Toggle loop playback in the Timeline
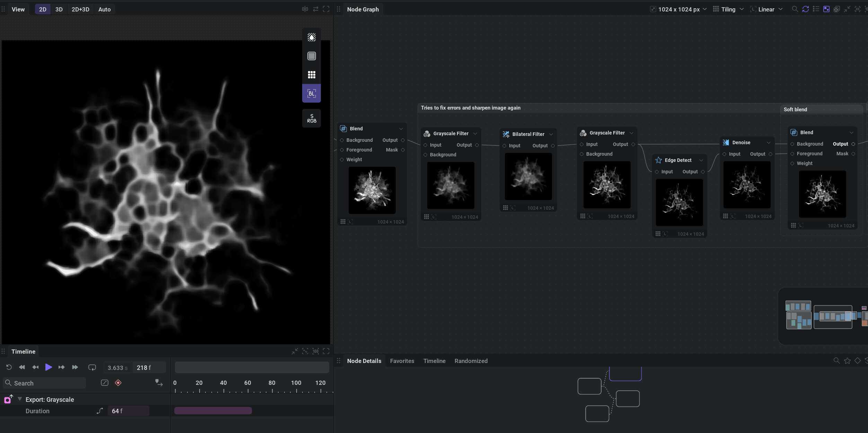The width and height of the screenshot is (868, 433). coord(91,367)
